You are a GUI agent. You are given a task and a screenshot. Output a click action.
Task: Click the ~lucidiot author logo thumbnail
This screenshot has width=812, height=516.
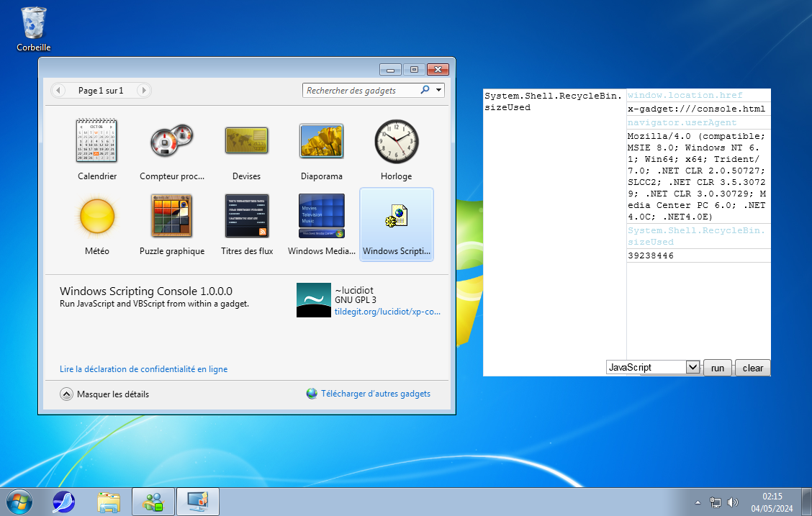pos(314,299)
